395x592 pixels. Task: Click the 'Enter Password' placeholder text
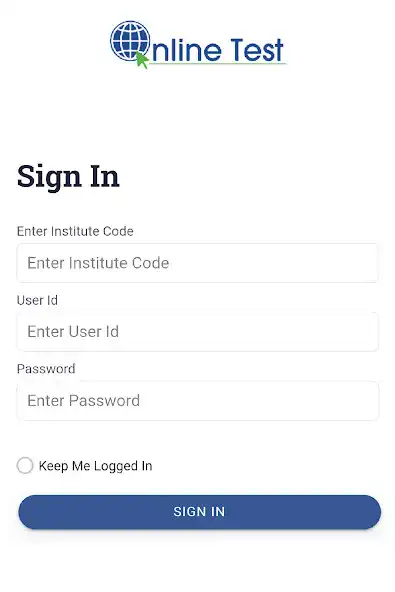(83, 401)
